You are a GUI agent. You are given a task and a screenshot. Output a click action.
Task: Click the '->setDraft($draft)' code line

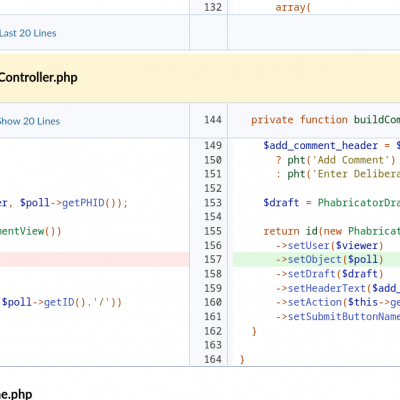pyautogui.click(x=330, y=274)
